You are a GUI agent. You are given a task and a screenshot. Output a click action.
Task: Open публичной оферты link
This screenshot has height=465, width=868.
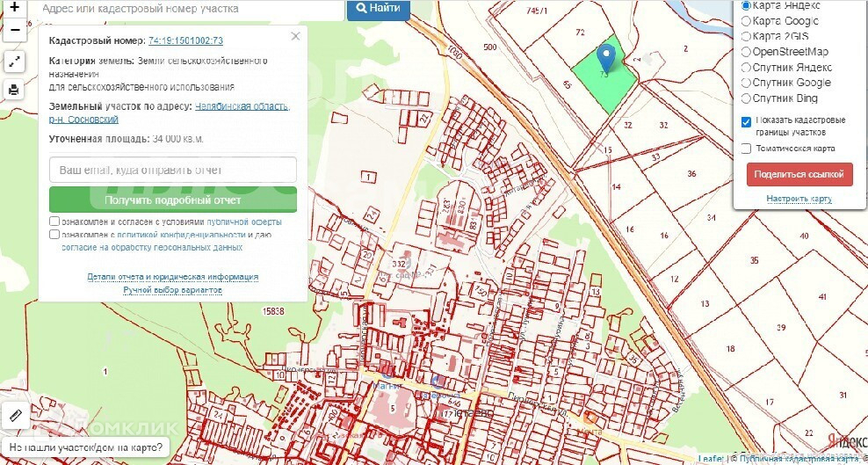pyautogui.click(x=244, y=222)
